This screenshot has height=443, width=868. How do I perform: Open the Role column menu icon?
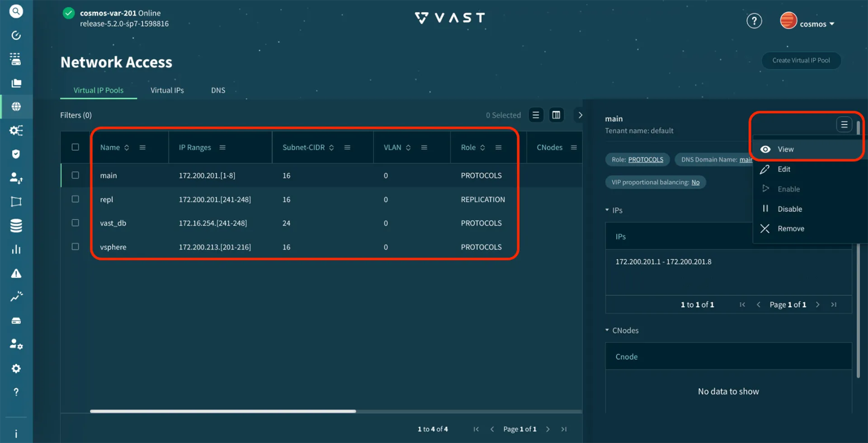point(499,148)
